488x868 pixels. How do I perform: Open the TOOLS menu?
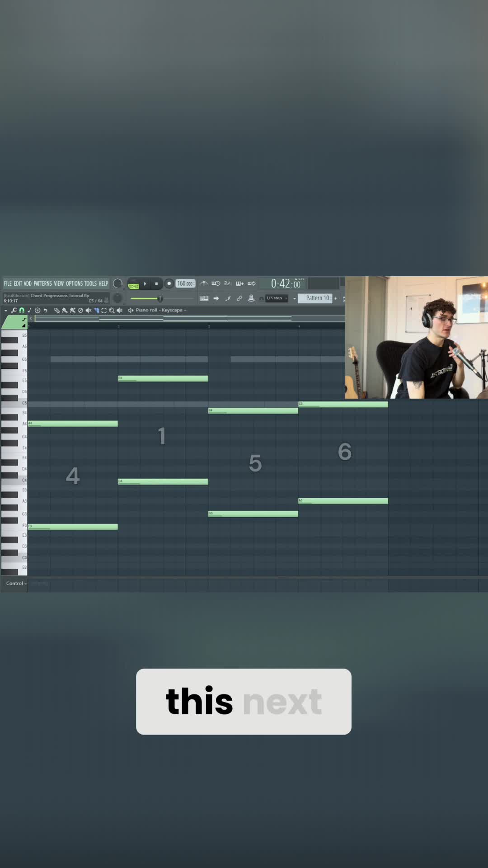click(90, 283)
